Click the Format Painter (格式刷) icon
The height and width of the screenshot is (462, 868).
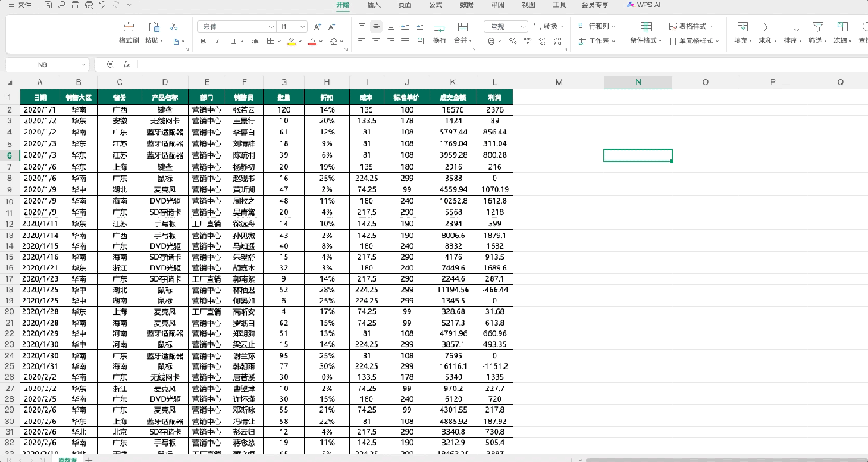pyautogui.click(x=129, y=27)
